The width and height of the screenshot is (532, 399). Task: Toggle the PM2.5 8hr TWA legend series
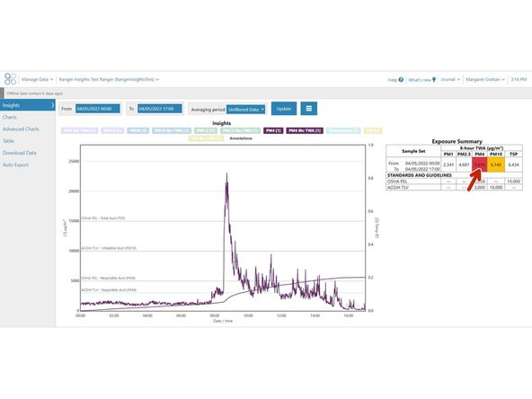point(241,130)
